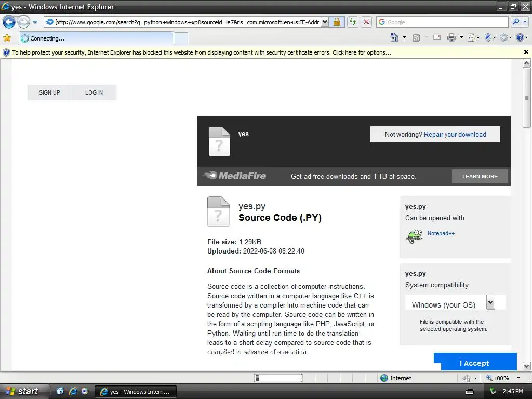The height and width of the screenshot is (399, 532).
Task: Open the recent pages dropdown arrow
Action: [35, 22]
